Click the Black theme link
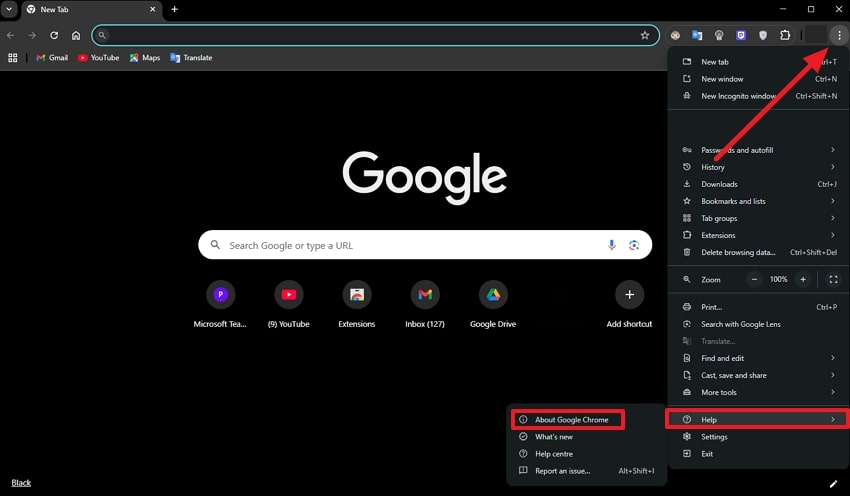Viewport: 850px width, 496px height. pos(21,482)
